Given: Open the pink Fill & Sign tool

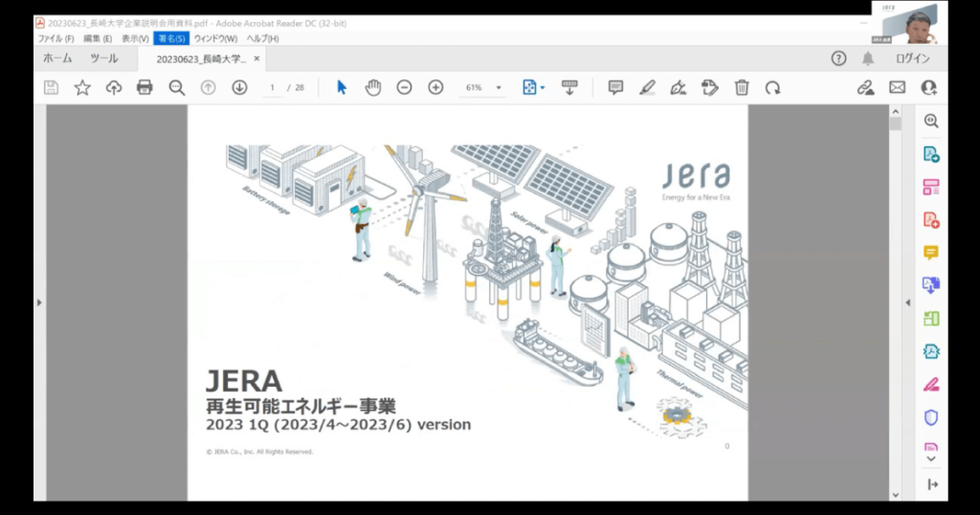Looking at the screenshot, I should (x=931, y=385).
